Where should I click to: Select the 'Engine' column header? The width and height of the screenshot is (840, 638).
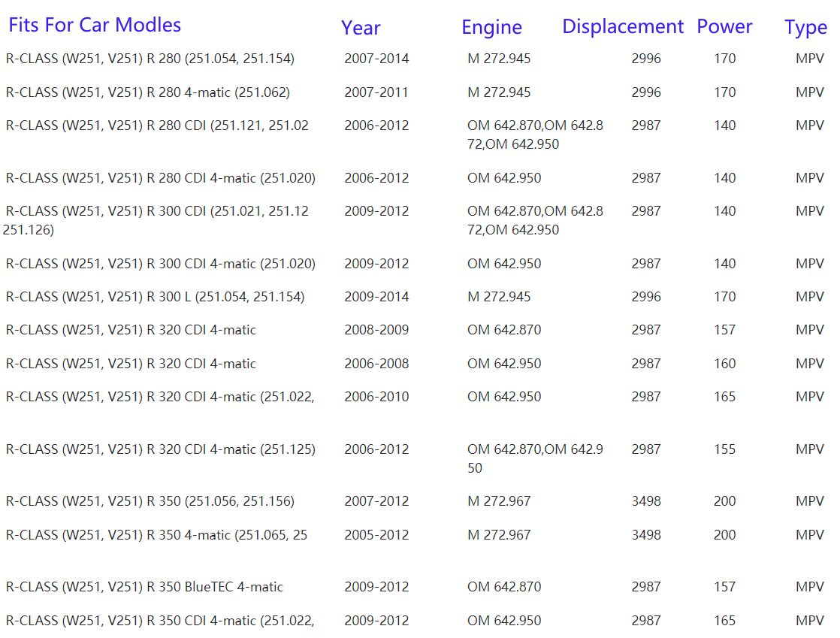click(491, 27)
